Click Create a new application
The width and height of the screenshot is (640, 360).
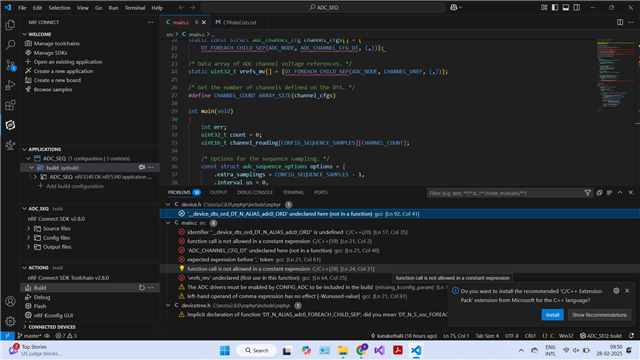pos(63,71)
